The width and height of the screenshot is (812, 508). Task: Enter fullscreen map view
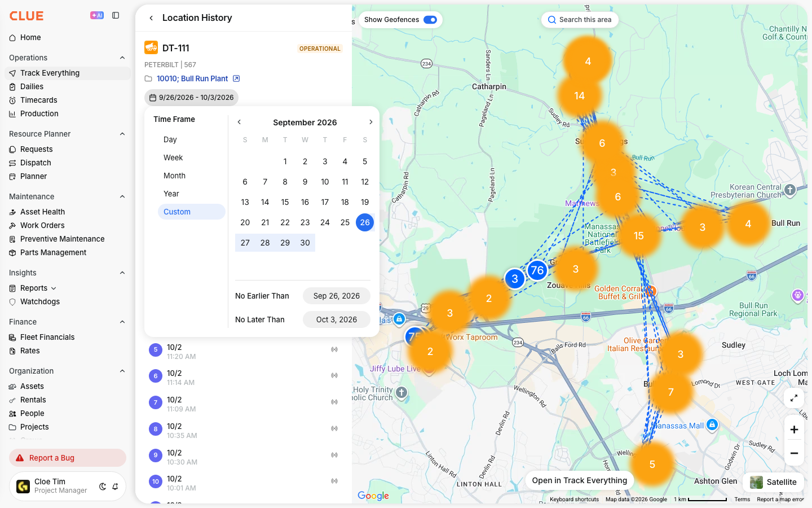[x=794, y=398]
